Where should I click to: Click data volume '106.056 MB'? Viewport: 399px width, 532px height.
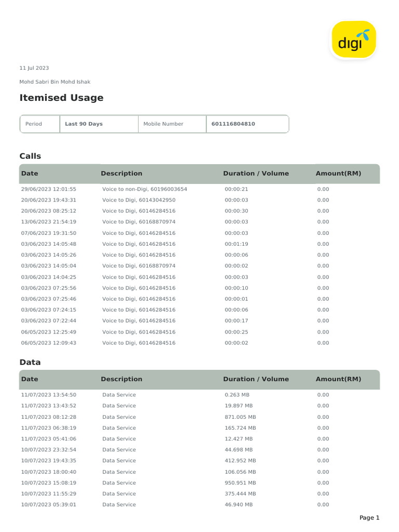coord(240,472)
